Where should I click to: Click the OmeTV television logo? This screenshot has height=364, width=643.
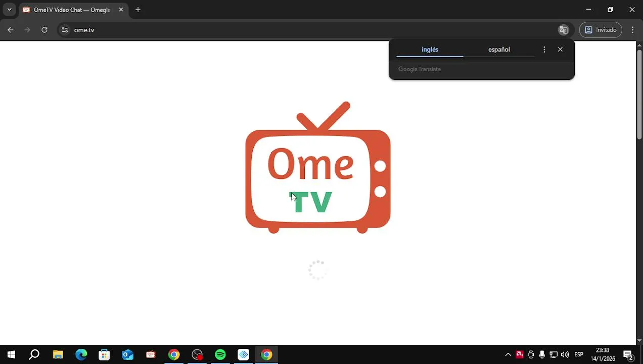[x=318, y=167]
